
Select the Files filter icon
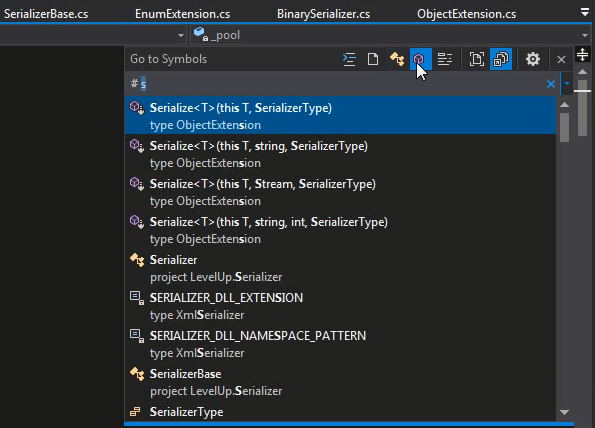pos(373,59)
